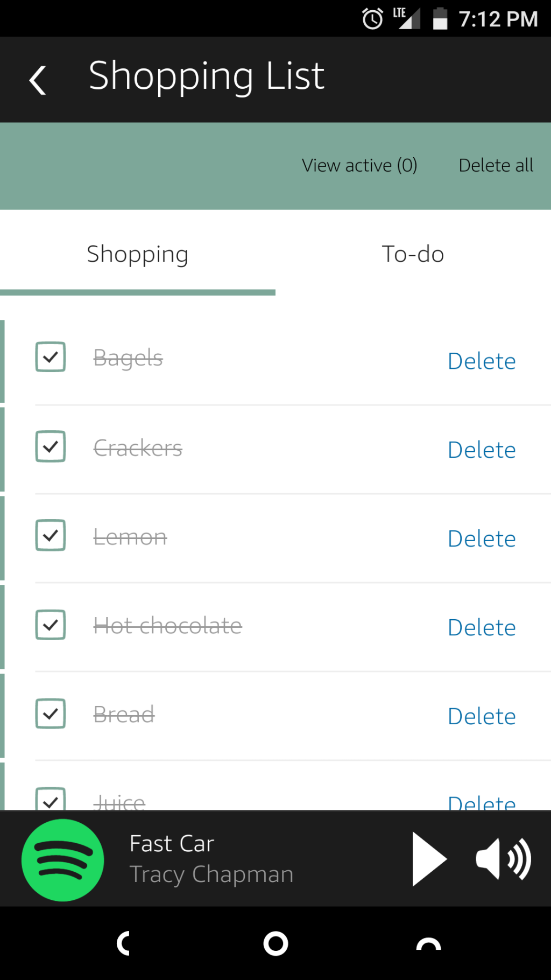The image size is (551, 980).
Task: Play the Fast Car track
Action: (x=429, y=859)
